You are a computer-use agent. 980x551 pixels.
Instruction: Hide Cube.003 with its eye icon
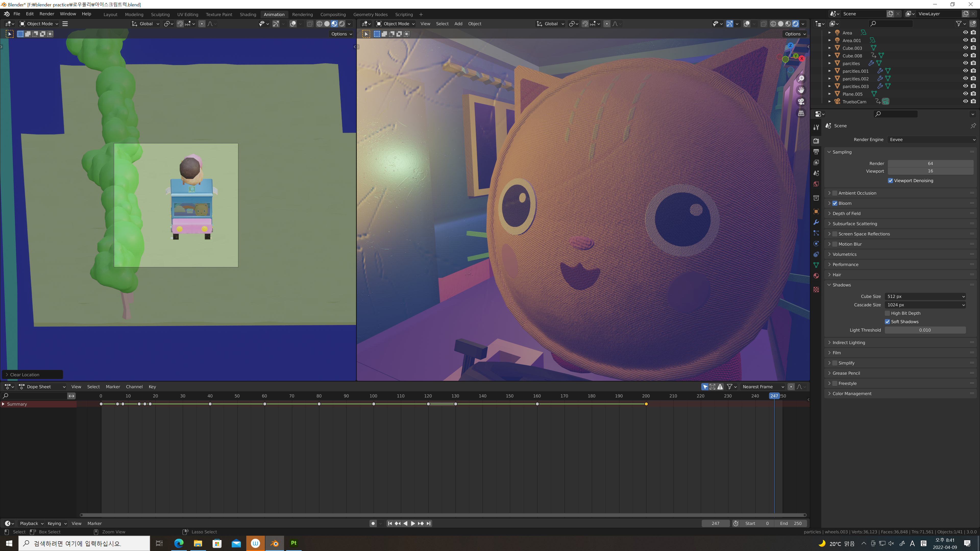(965, 48)
